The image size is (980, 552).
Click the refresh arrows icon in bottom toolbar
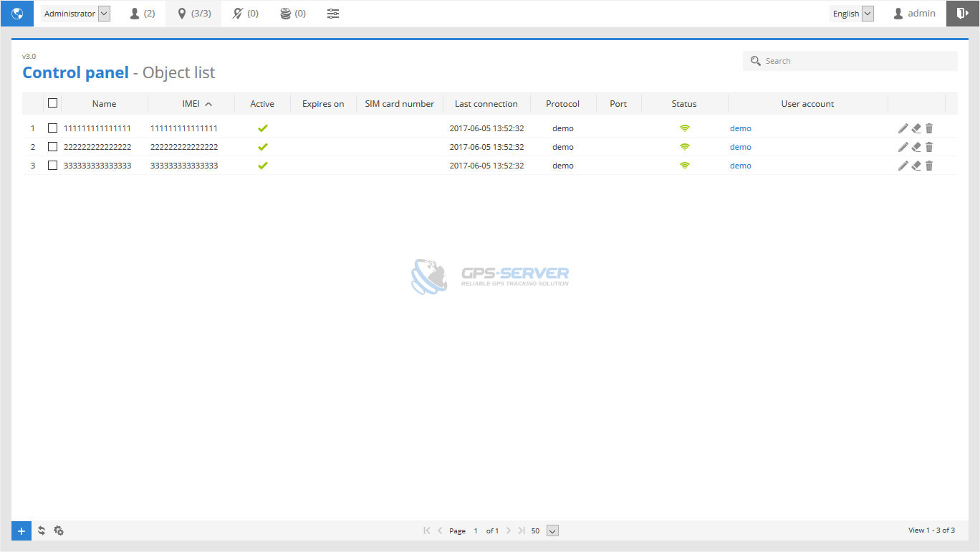pyautogui.click(x=42, y=531)
